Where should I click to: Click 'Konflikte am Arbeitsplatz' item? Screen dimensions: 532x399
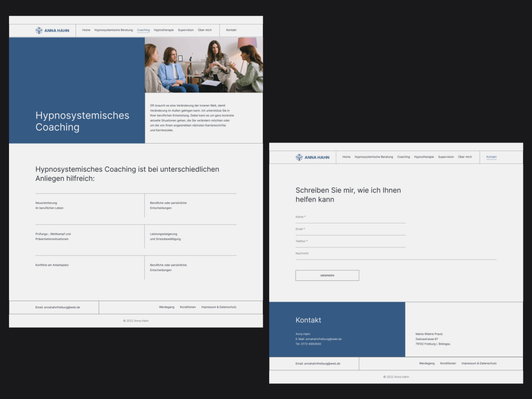(52, 265)
